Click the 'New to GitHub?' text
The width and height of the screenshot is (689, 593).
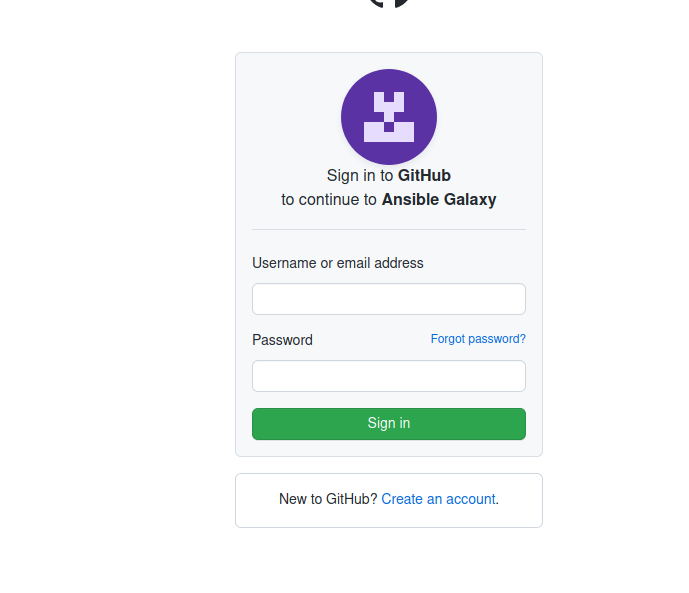click(328, 499)
